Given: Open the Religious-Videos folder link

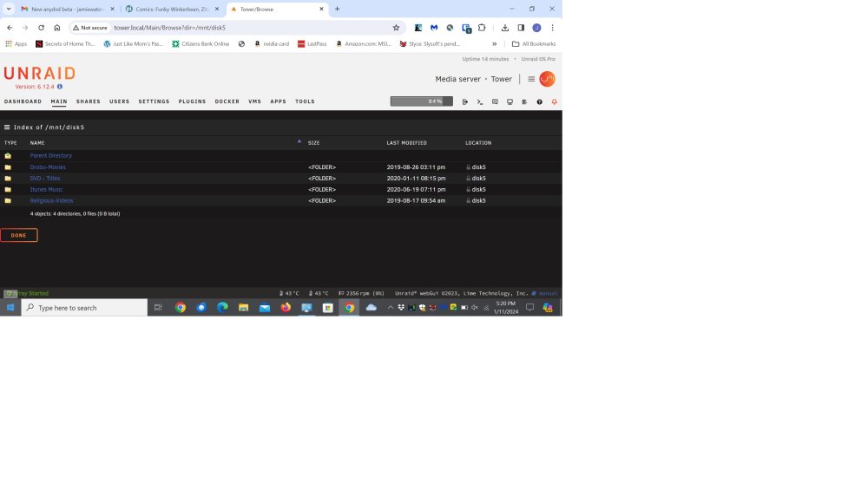Looking at the screenshot, I should coord(51,201).
